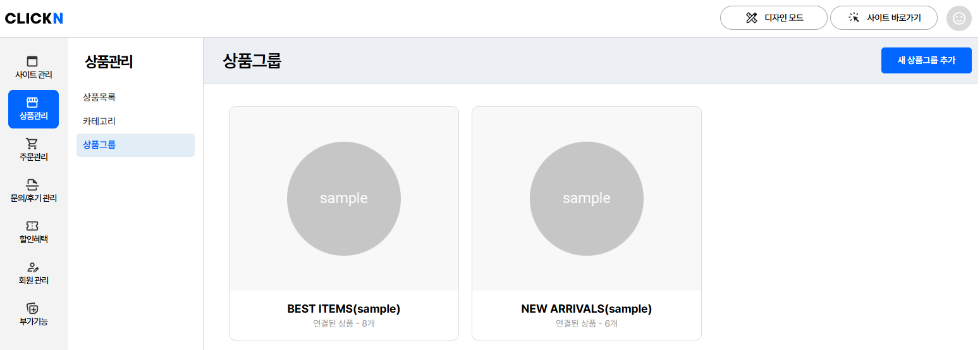
Task: Open 회원 관리 user-edit icon
Action: click(32, 267)
